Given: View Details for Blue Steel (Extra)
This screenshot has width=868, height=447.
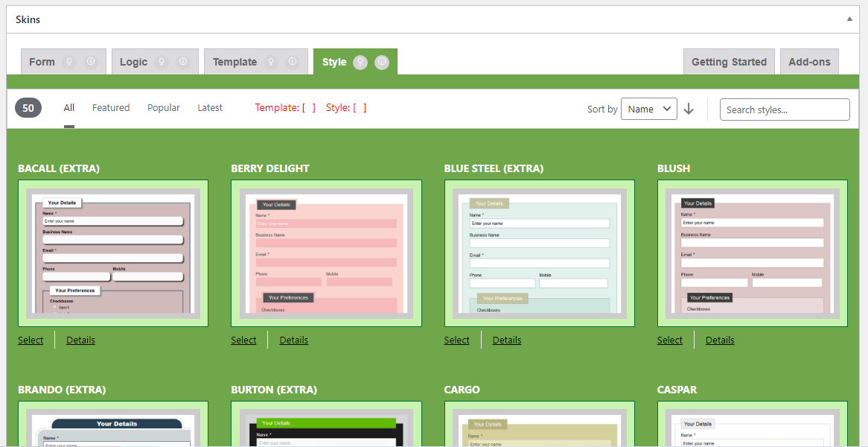Looking at the screenshot, I should tap(506, 340).
